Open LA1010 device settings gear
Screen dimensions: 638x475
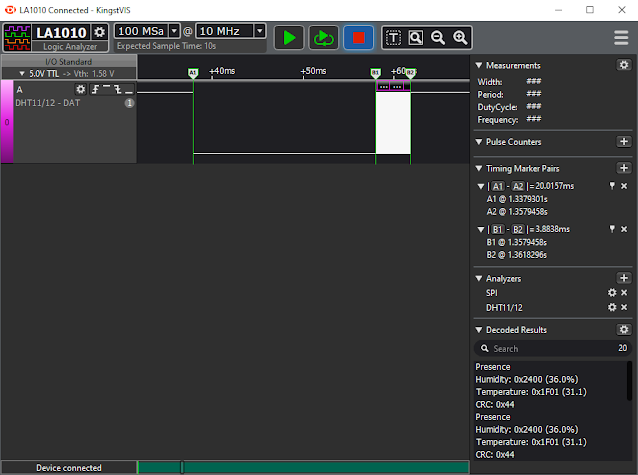click(99, 32)
